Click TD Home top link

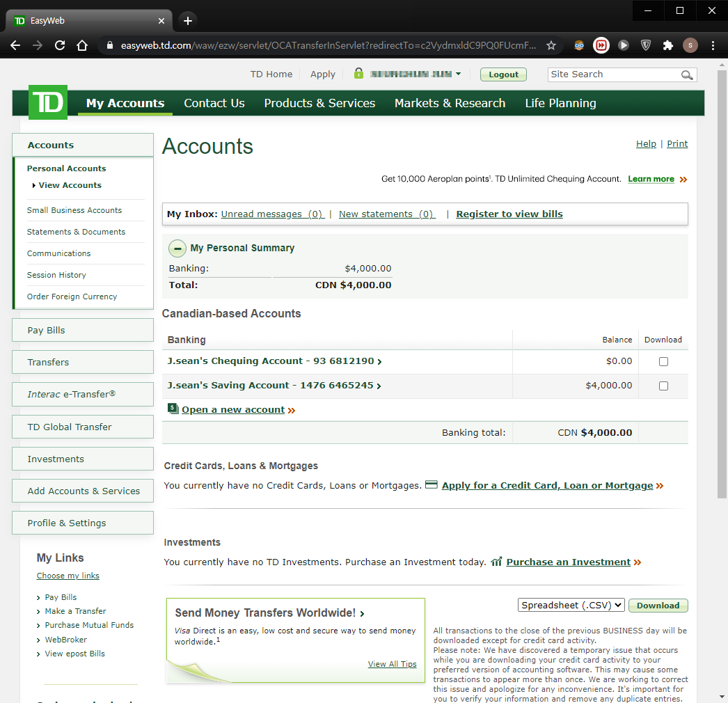271,74
